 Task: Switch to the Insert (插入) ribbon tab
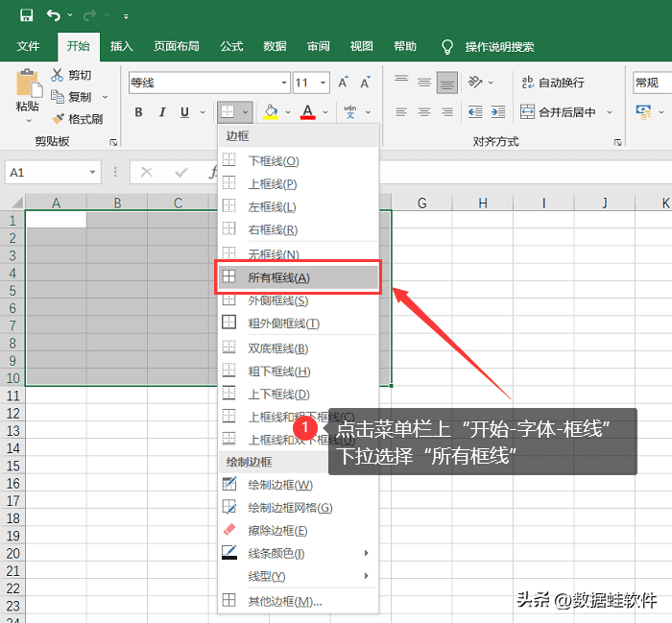[x=121, y=46]
